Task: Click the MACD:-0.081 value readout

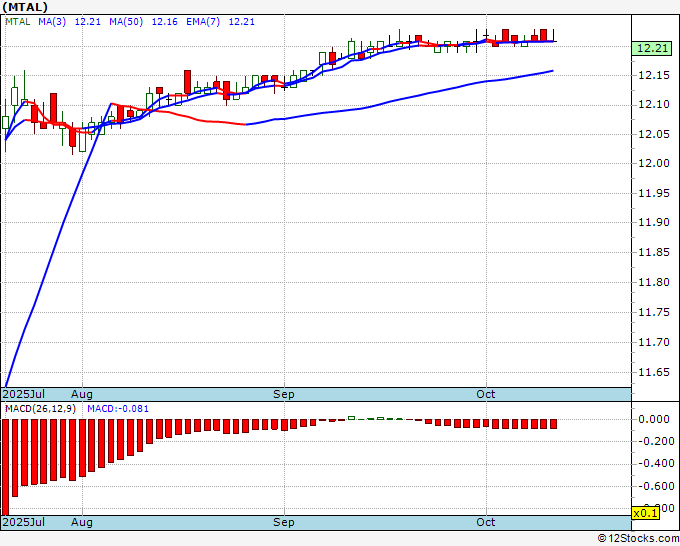Action: 118,409
